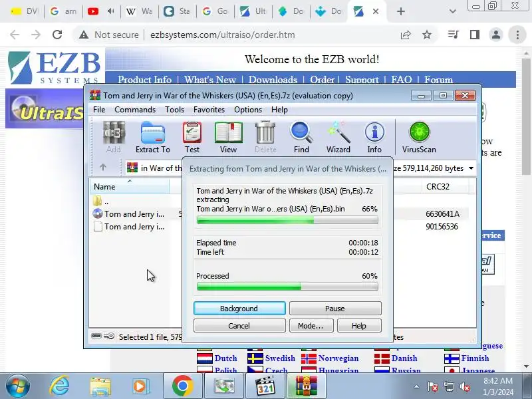Open the Options menu
This screenshot has width=532, height=399.
coord(248,110)
